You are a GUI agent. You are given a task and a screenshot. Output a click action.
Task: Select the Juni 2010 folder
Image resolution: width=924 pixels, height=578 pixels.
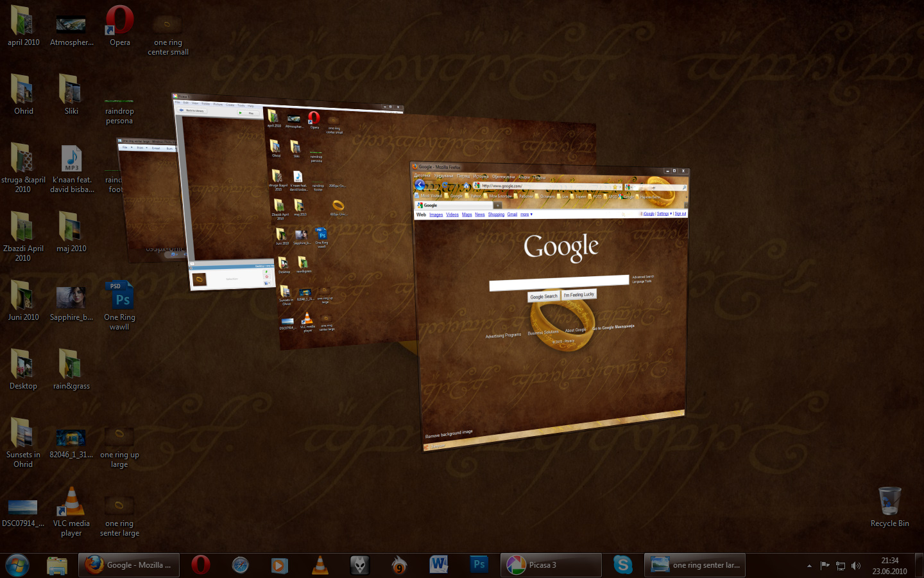(x=23, y=301)
